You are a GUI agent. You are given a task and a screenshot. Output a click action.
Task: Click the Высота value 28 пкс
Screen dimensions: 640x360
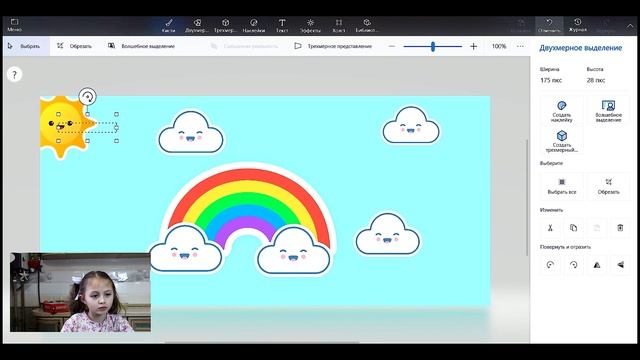pos(596,80)
